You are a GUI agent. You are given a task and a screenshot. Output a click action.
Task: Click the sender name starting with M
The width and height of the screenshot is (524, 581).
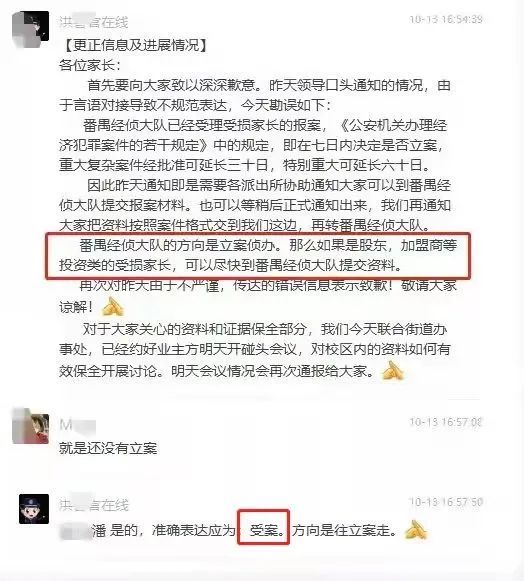(x=77, y=425)
